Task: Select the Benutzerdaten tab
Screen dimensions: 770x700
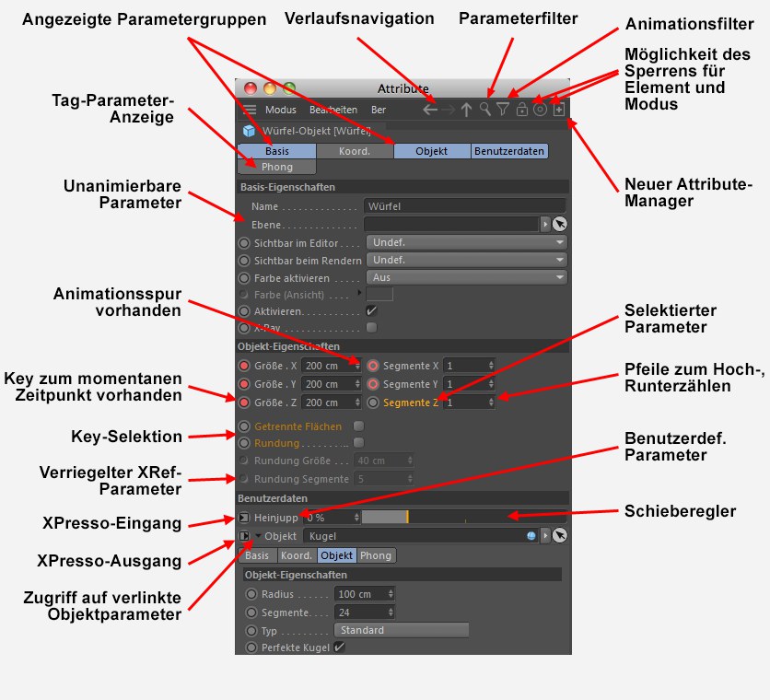Action: coord(509,151)
